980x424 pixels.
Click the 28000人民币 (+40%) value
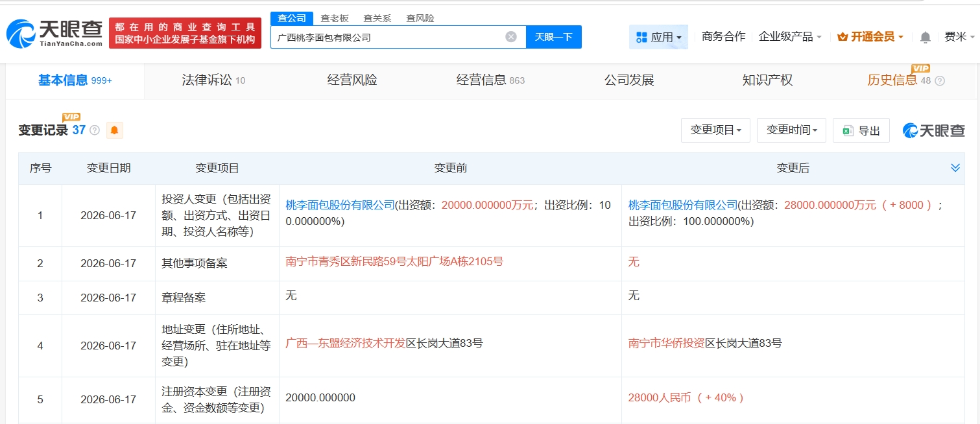686,397
